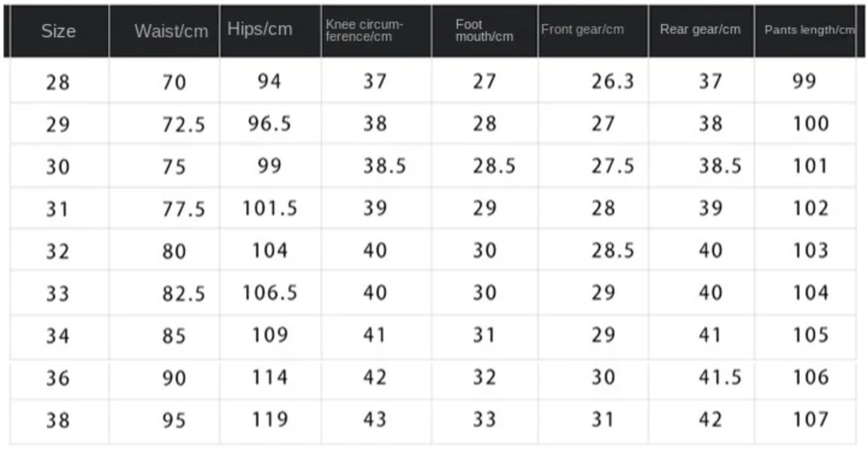The width and height of the screenshot is (868, 450).
Task: Click the 26.3 front gear value
Action: tap(612, 81)
